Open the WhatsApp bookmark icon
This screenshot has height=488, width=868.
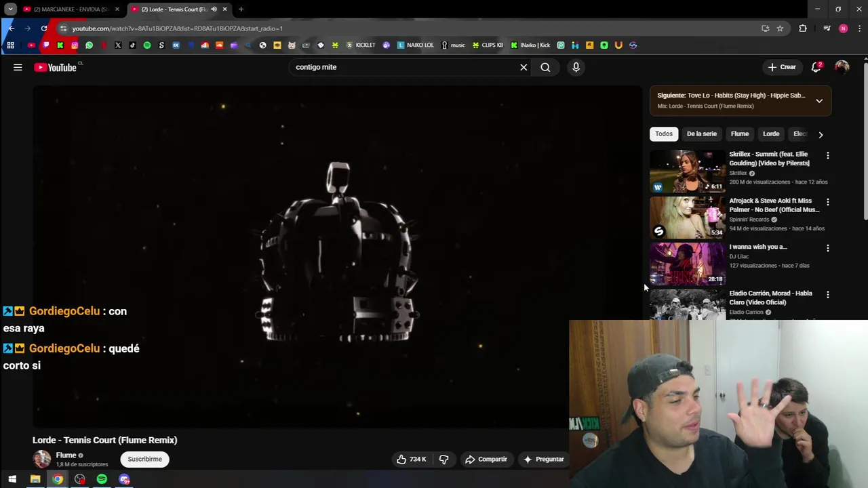click(89, 45)
